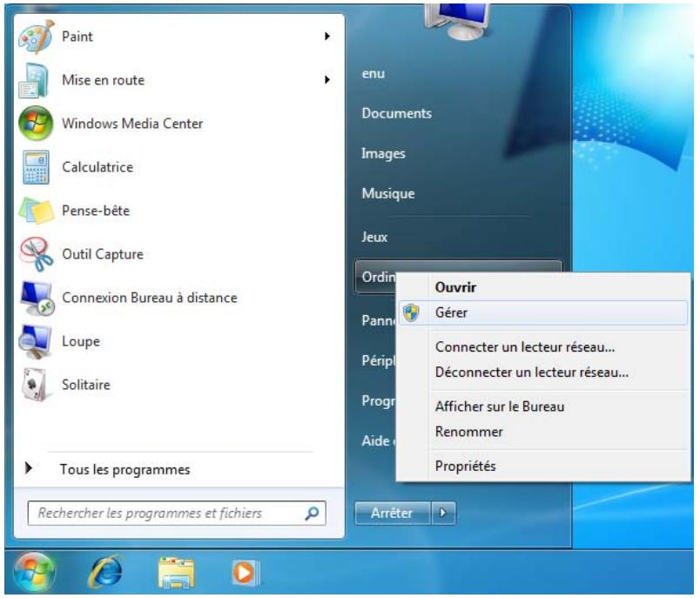Launch Solitaire from its card icon
Image resolution: width=700 pixels, height=598 pixels.
[x=35, y=385]
